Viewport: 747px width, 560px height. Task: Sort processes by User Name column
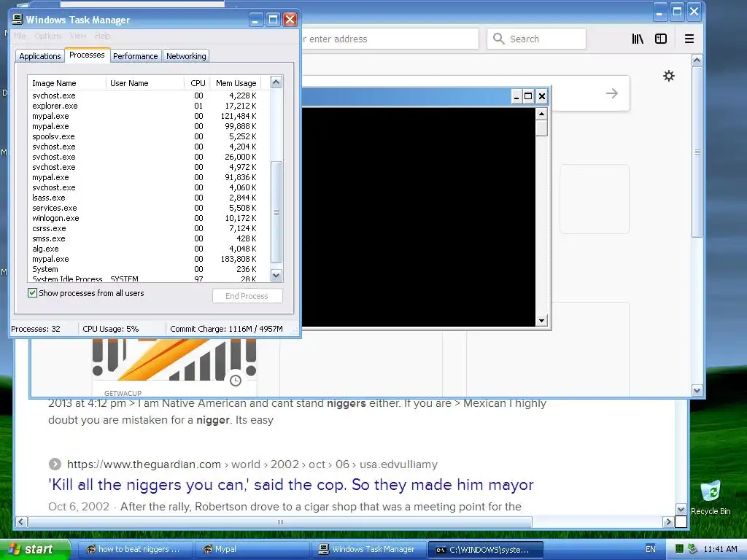145,83
